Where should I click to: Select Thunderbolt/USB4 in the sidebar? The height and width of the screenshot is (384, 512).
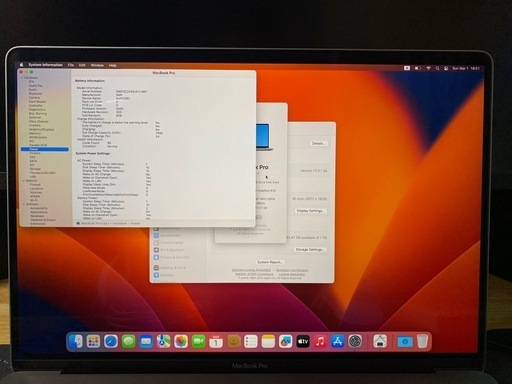point(42,173)
